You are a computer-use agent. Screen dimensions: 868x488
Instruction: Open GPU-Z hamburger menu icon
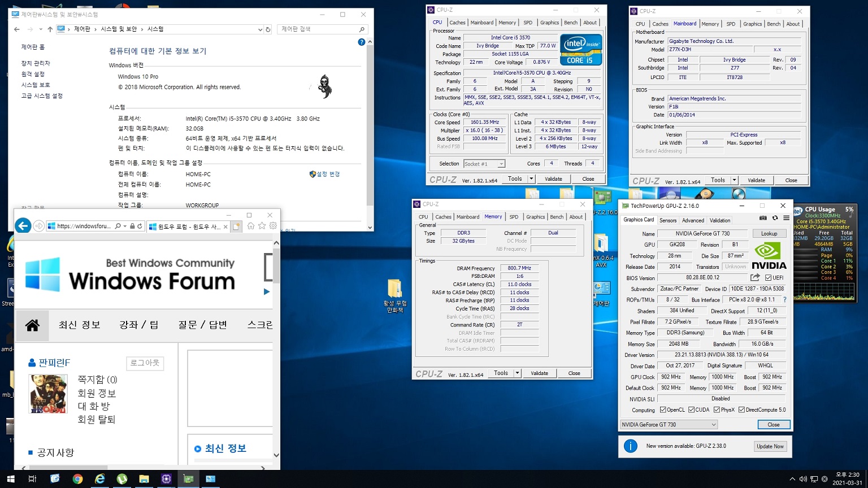pos(786,218)
